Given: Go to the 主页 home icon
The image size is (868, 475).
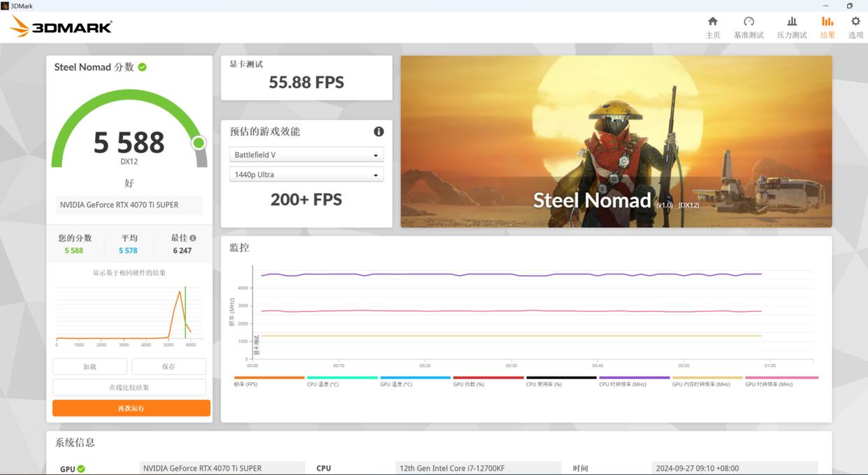Looking at the screenshot, I should [713, 21].
